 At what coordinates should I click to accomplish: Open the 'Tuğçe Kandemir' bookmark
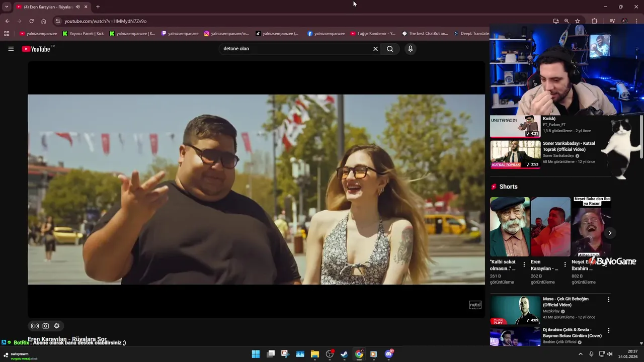(373, 34)
